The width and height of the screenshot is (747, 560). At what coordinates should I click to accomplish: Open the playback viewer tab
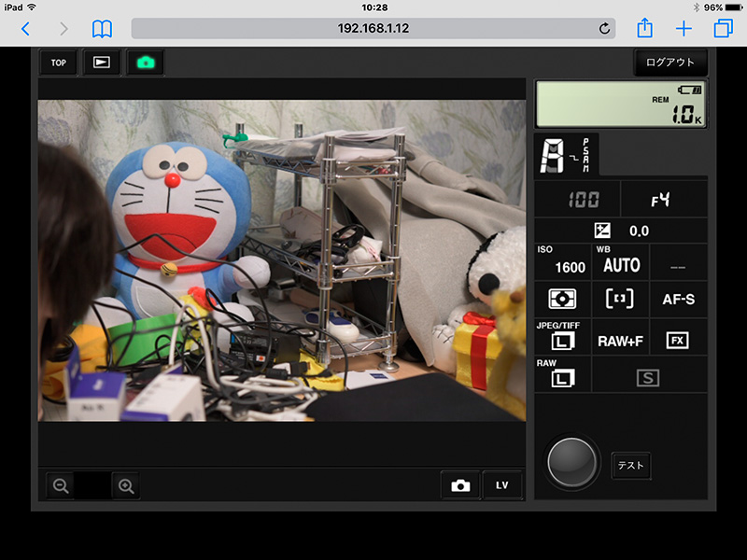[x=102, y=63]
